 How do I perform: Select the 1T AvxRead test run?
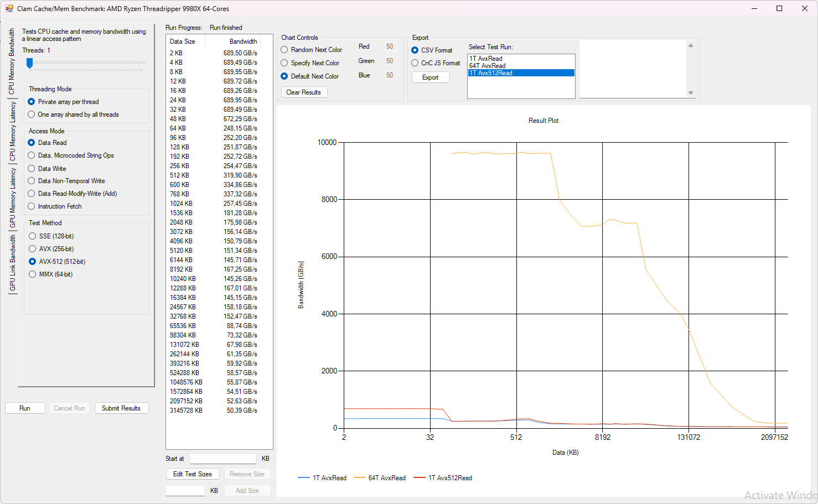click(x=521, y=59)
